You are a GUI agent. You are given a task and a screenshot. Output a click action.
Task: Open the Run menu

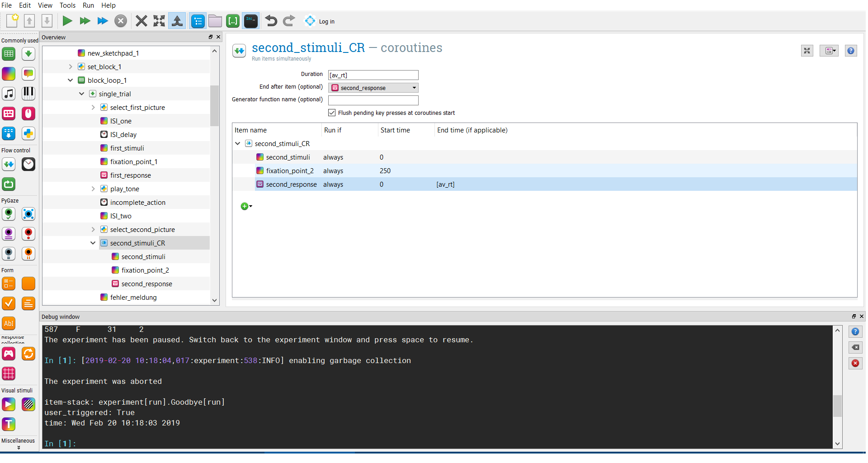(89, 5)
